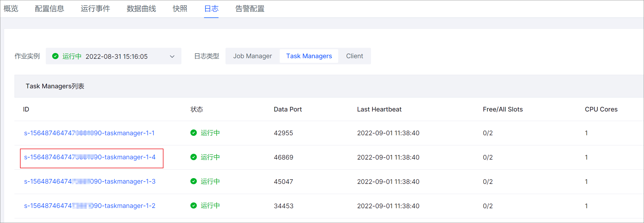Click the 作业实例 label
This screenshot has height=223, width=644.
pyautogui.click(x=27, y=56)
